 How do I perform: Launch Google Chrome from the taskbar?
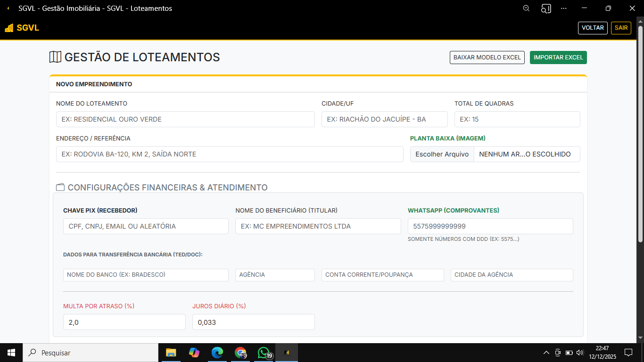[240, 353]
